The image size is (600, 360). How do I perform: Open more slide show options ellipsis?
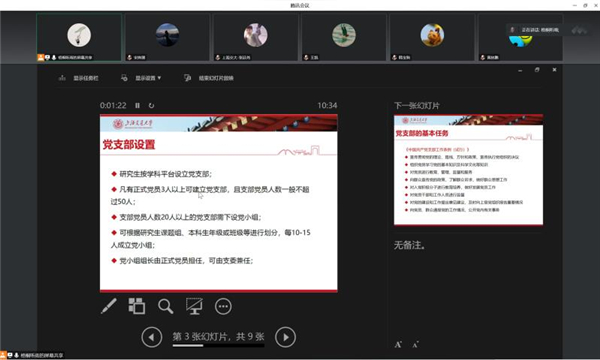click(223, 306)
